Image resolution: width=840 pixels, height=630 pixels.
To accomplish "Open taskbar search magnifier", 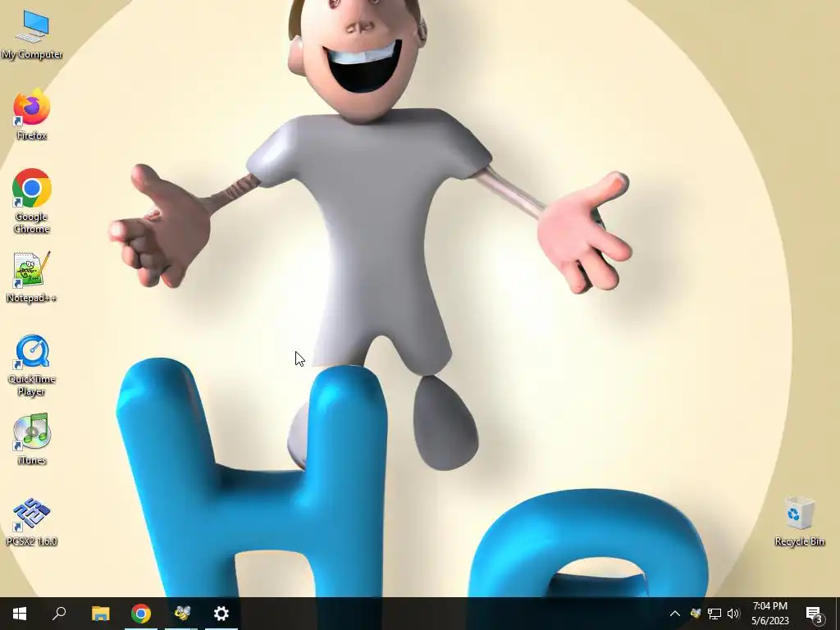I will (59, 614).
